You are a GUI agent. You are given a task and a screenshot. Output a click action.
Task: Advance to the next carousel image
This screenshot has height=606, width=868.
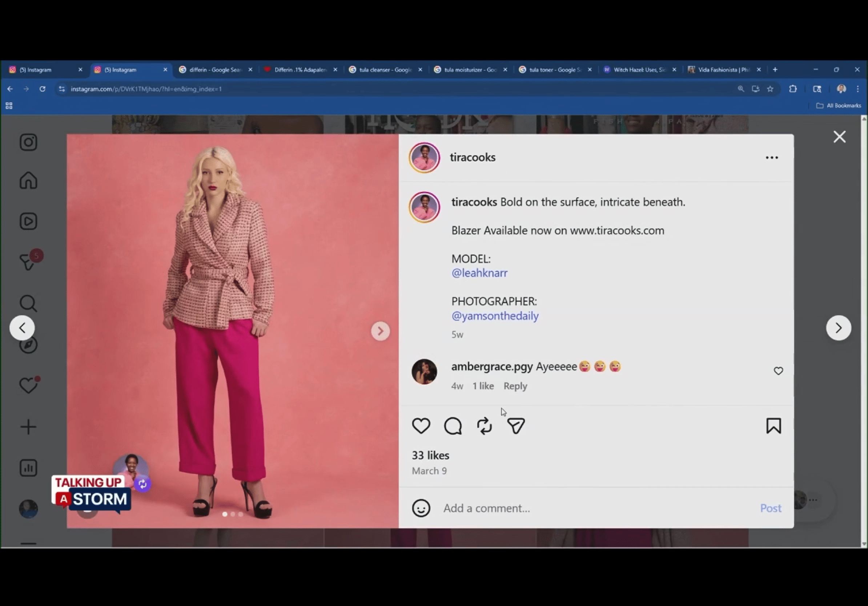(380, 331)
